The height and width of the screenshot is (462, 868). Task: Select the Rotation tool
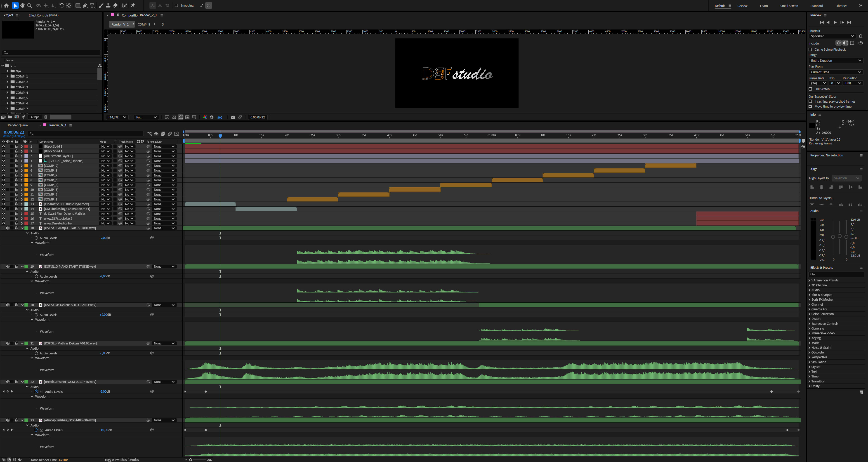pos(61,5)
